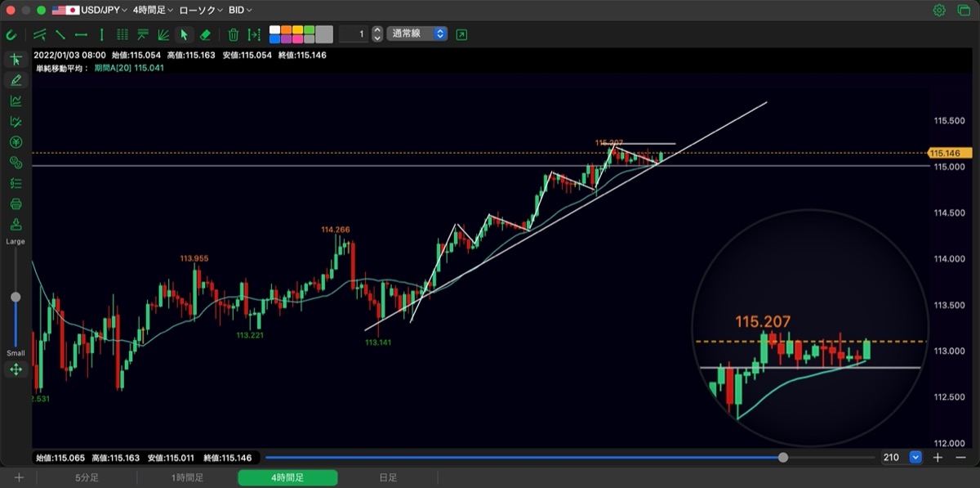The width and height of the screenshot is (980, 488).
Task: Switch to the 日足 tab
Action: pos(388,477)
